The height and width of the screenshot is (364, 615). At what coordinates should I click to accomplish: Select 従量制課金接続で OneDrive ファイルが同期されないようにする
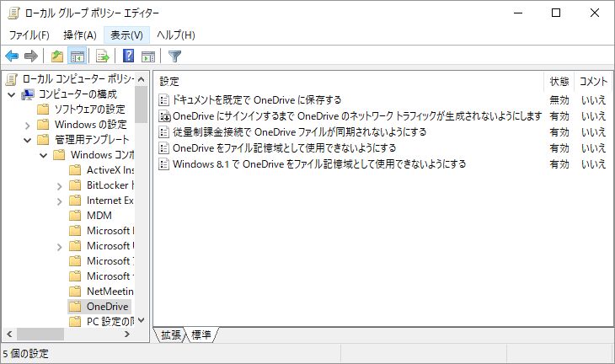299,132
